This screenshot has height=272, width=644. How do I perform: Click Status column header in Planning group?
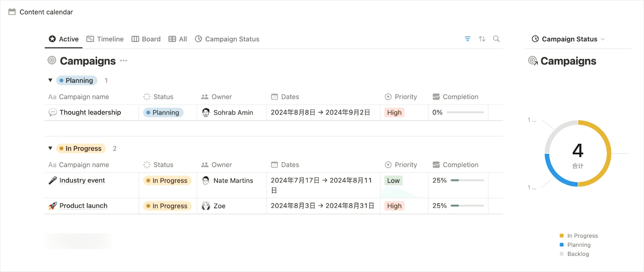point(158,97)
